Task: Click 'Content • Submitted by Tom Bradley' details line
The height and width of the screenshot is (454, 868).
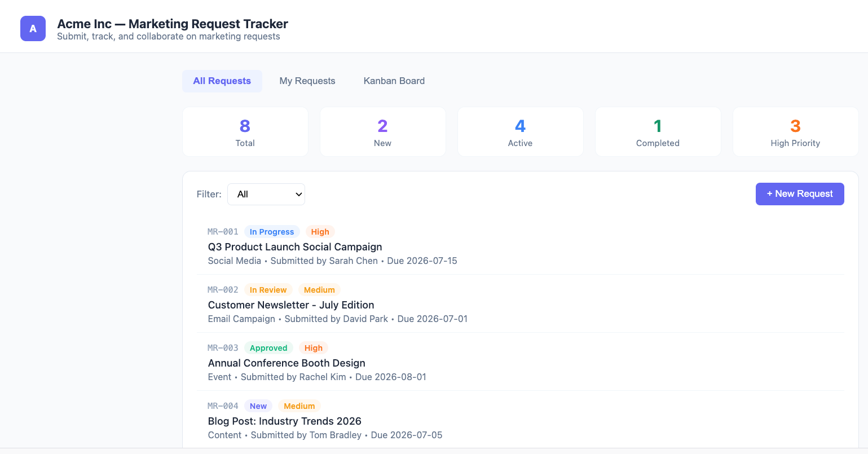Action: [325, 435]
